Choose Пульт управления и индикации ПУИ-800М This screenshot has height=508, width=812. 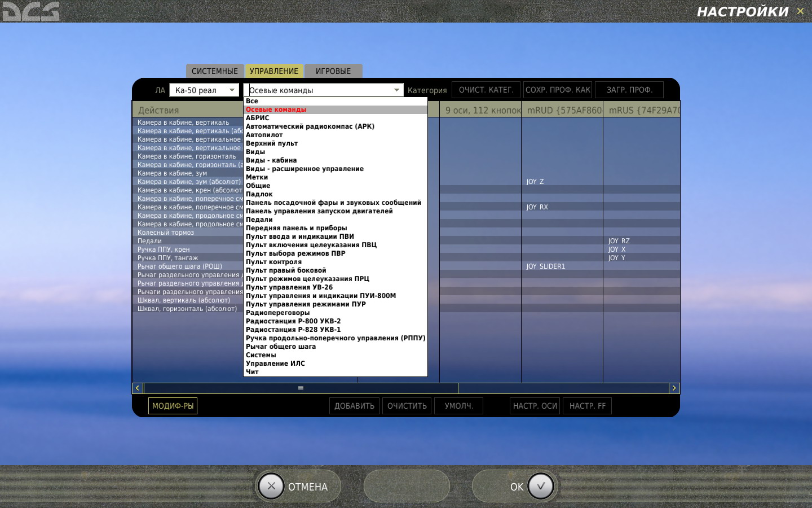click(336, 296)
